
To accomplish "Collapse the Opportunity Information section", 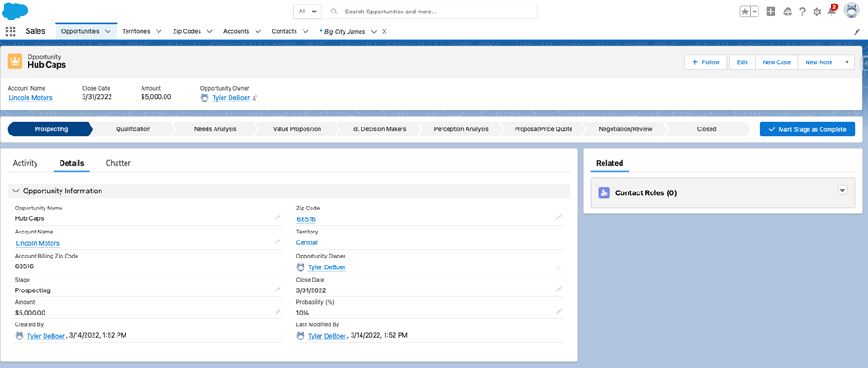I will tap(16, 191).
